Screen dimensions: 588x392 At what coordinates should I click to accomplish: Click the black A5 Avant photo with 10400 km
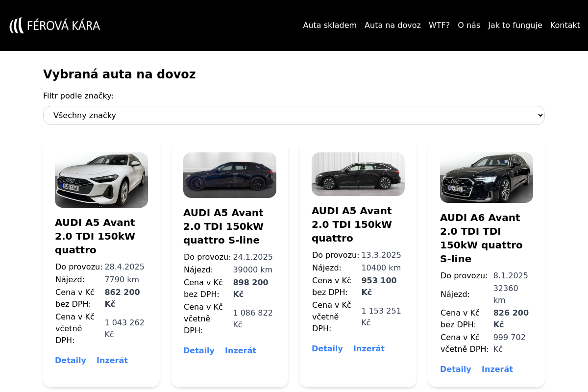(358, 174)
